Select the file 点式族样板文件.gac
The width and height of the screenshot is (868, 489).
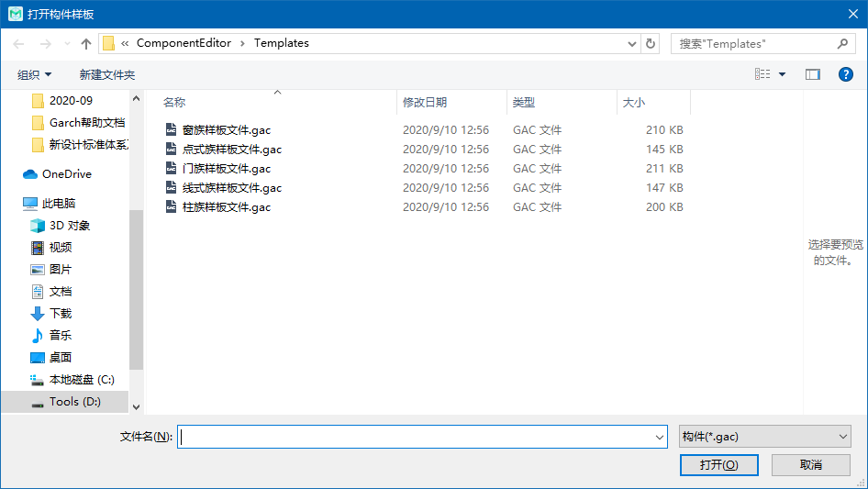[232, 150]
